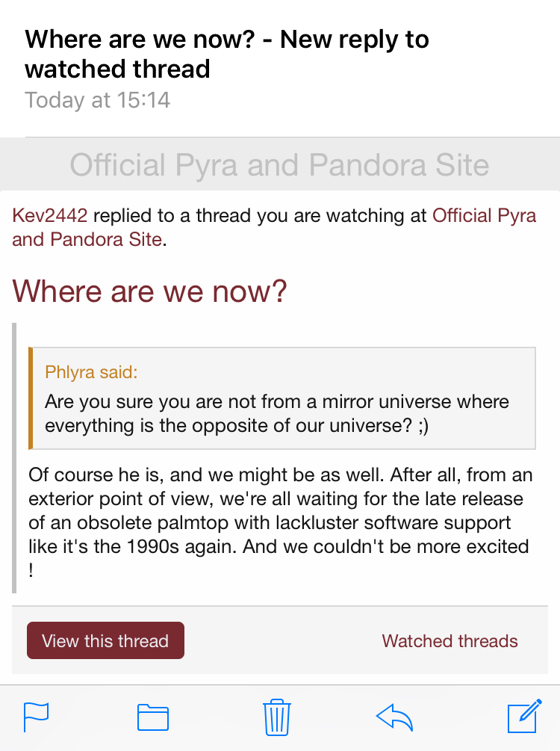560x751 pixels.
Task: Move message using the folder icon
Action: [153, 717]
